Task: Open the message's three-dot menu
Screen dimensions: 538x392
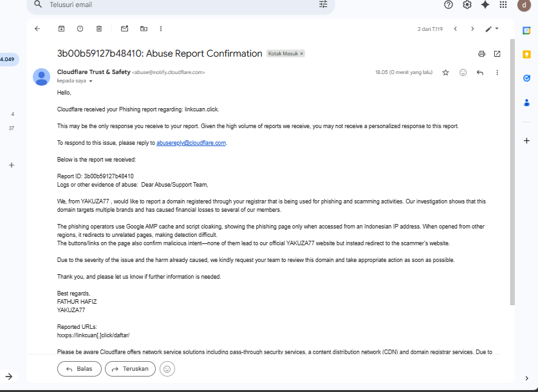Action: pyautogui.click(x=497, y=73)
